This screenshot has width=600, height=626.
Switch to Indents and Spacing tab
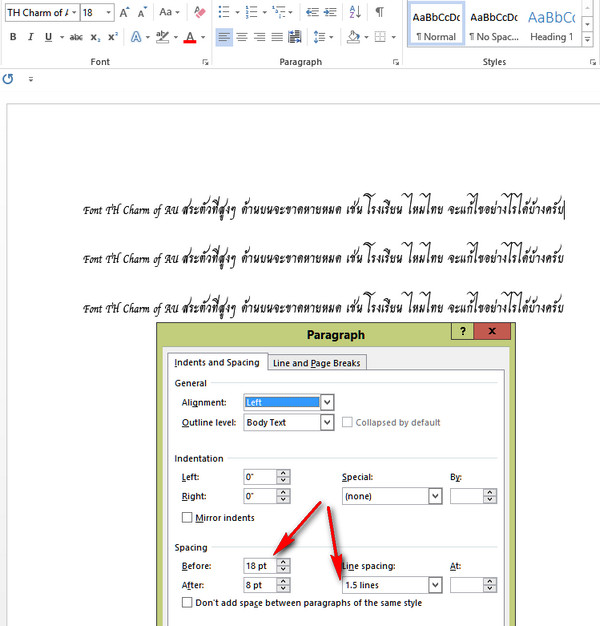click(217, 363)
